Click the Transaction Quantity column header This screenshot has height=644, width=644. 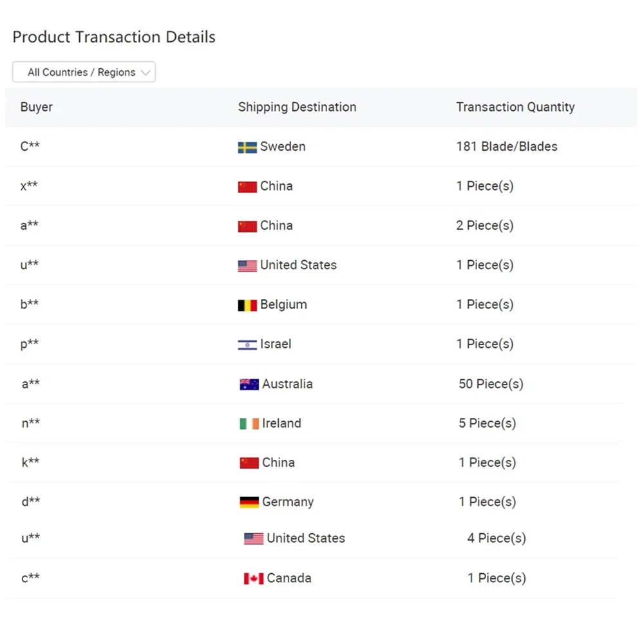(515, 107)
